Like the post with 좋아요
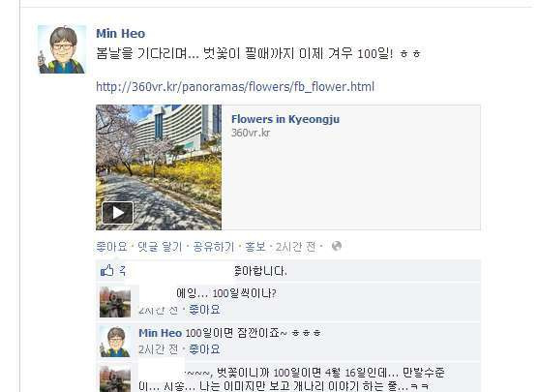This screenshot has height=392, width=539. click(111, 247)
